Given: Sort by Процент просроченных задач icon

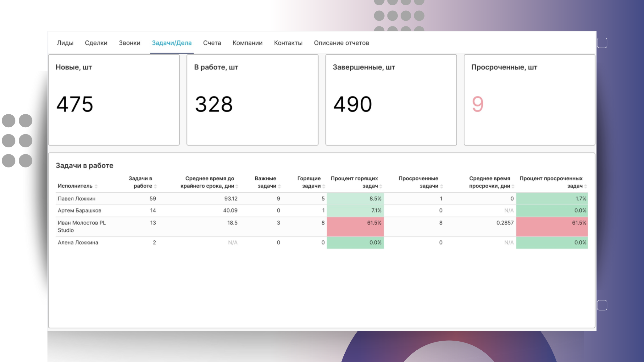Looking at the screenshot, I should pyautogui.click(x=586, y=186).
